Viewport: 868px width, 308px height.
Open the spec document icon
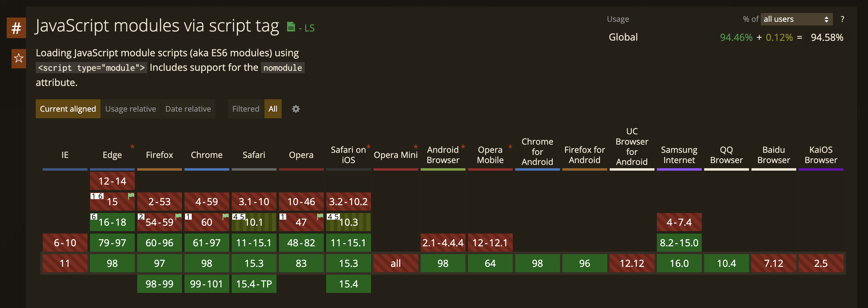pyautogui.click(x=291, y=27)
